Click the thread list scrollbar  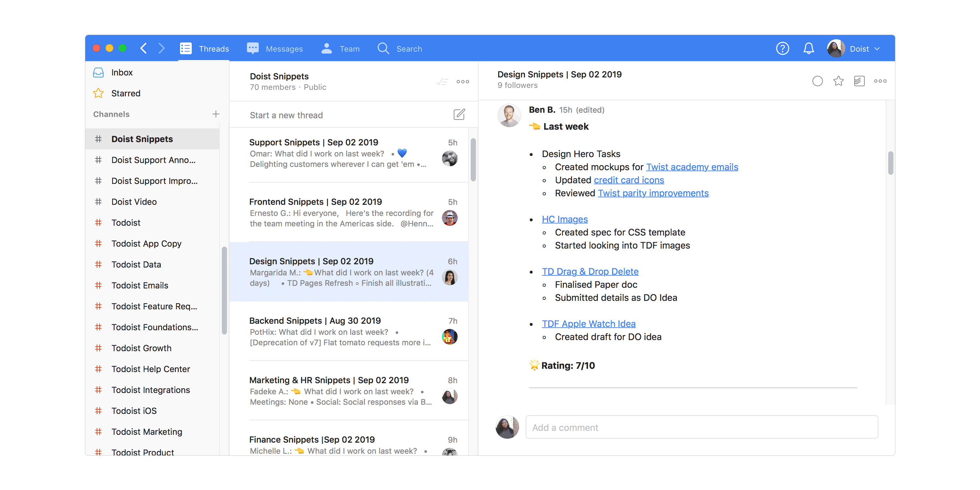(x=473, y=160)
